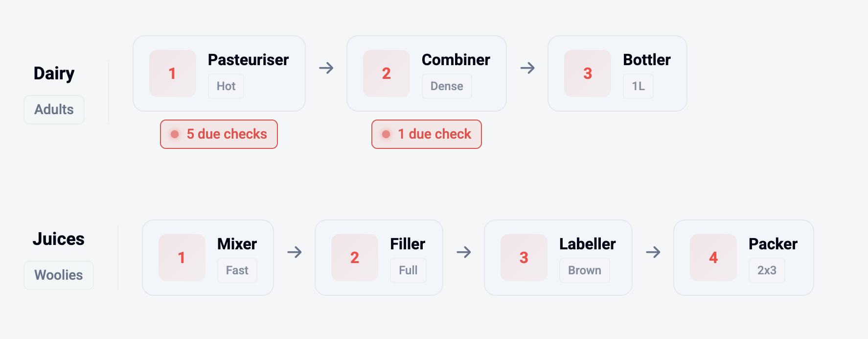868x339 pixels.
Task: Click the 1L tag on Bottler
Action: (638, 86)
